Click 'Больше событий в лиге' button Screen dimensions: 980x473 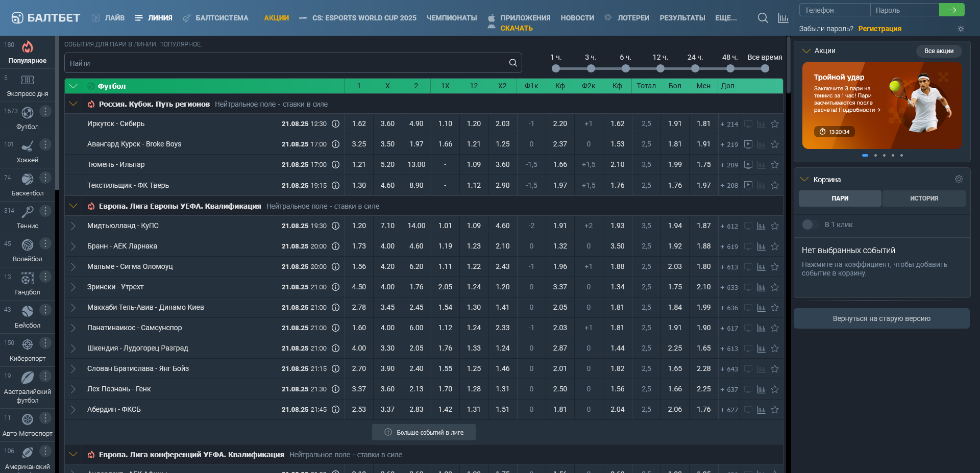424,432
